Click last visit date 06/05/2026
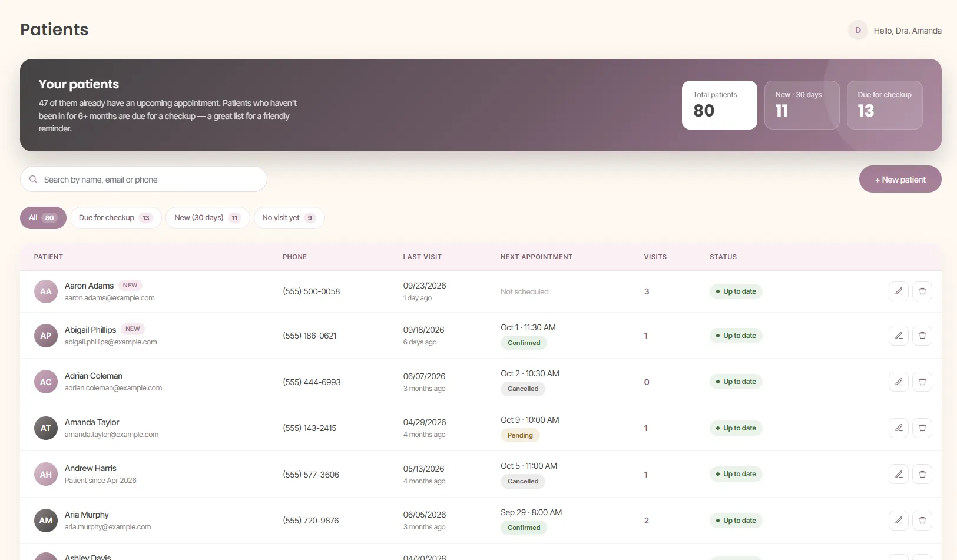 click(425, 515)
